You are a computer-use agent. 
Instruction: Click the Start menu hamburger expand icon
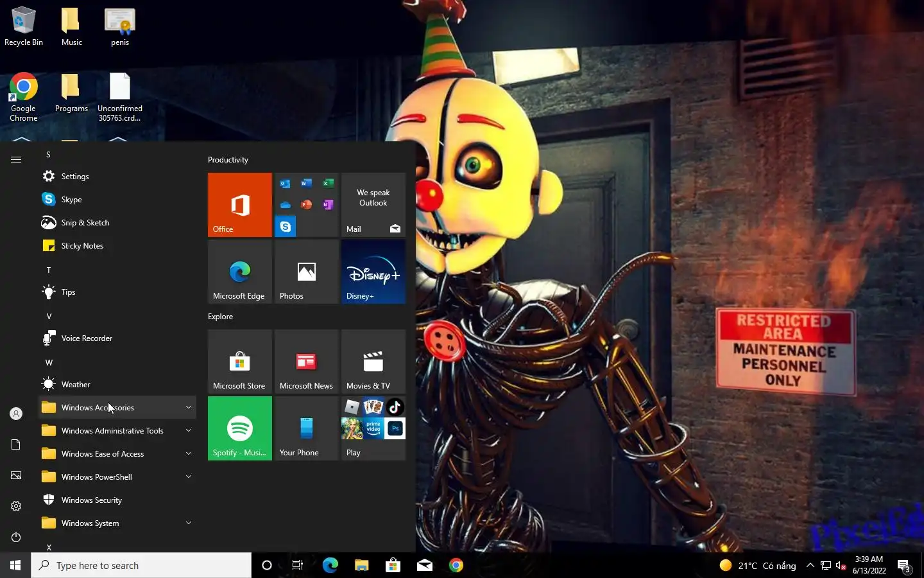tap(16, 159)
